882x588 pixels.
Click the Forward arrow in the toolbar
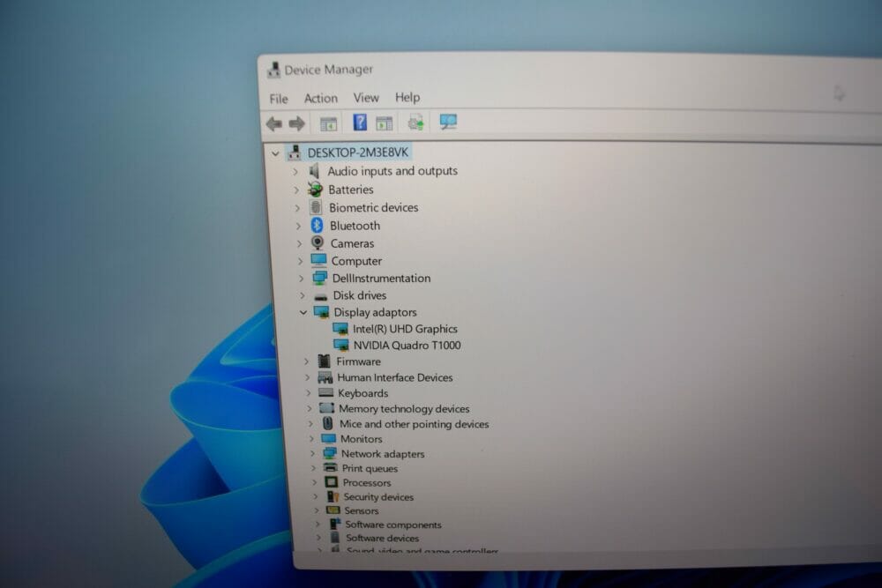297,123
